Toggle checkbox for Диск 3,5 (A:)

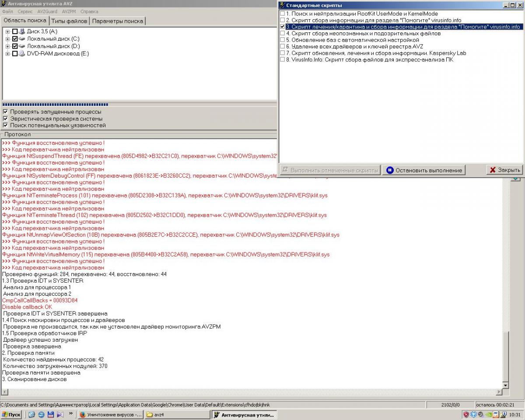15,31
